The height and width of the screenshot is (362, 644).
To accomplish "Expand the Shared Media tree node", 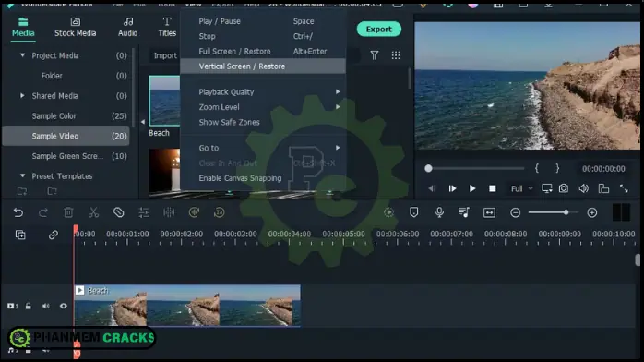I will click(22, 95).
